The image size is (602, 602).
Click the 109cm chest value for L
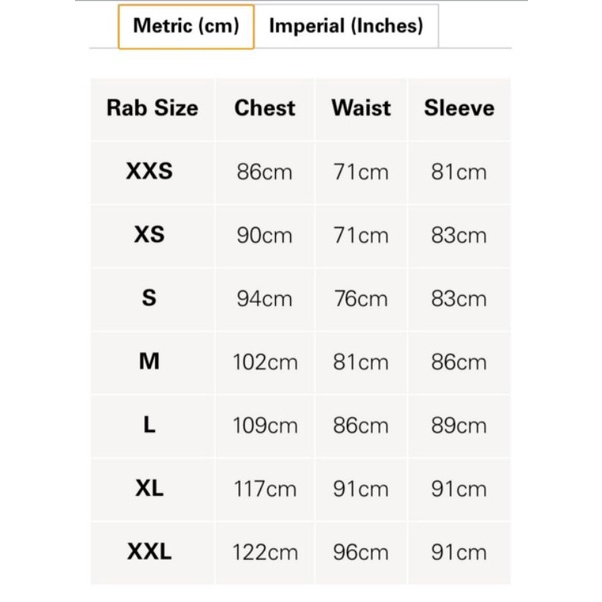pyautogui.click(x=265, y=426)
